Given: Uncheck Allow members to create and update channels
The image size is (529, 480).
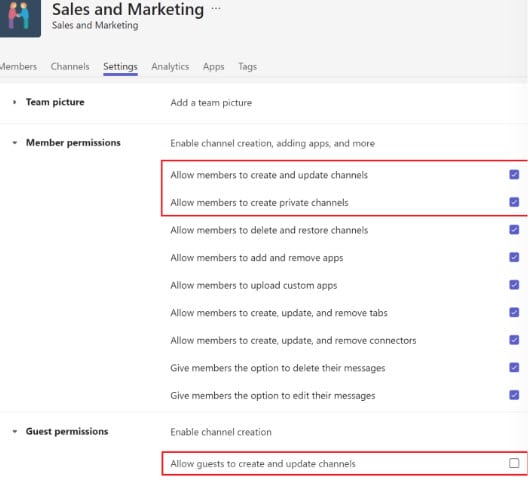Looking at the screenshot, I should [x=514, y=175].
